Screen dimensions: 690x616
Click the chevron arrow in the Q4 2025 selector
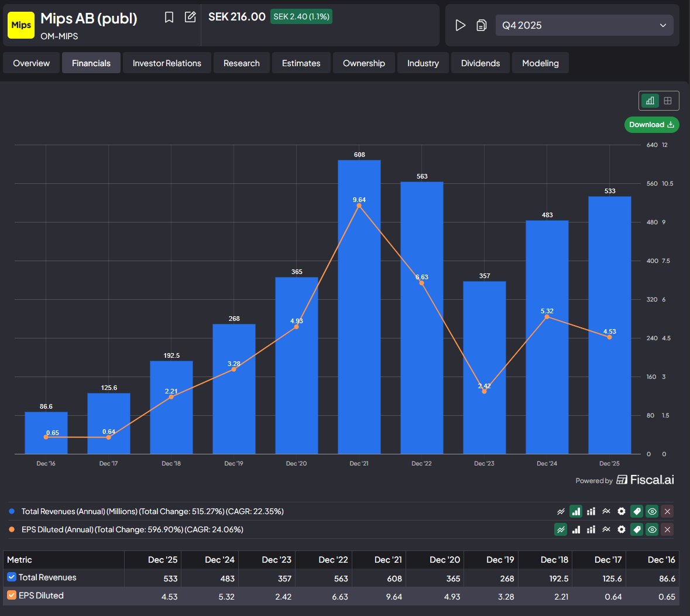pyautogui.click(x=662, y=25)
